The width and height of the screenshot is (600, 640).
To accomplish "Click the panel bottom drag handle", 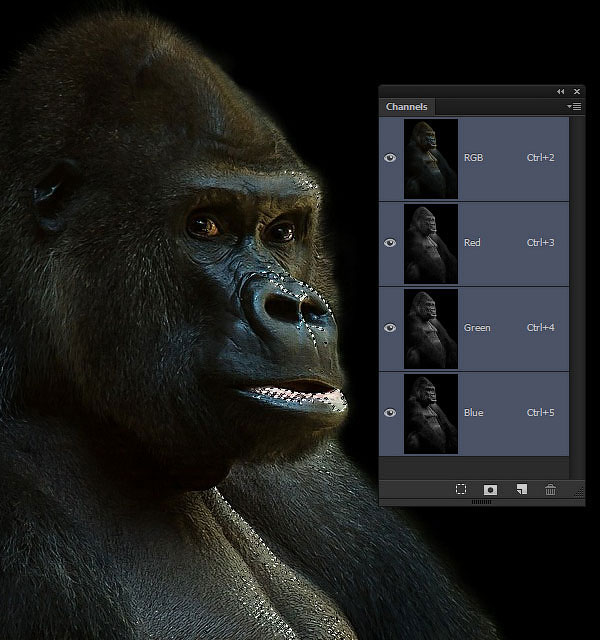I will [x=482, y=502].
